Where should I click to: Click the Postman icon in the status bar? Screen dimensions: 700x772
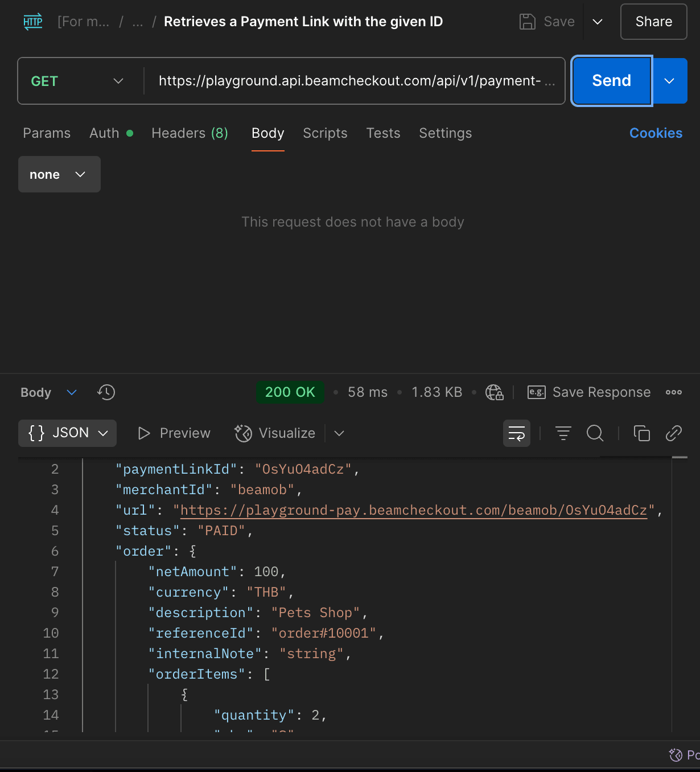[x=677, y=755]
